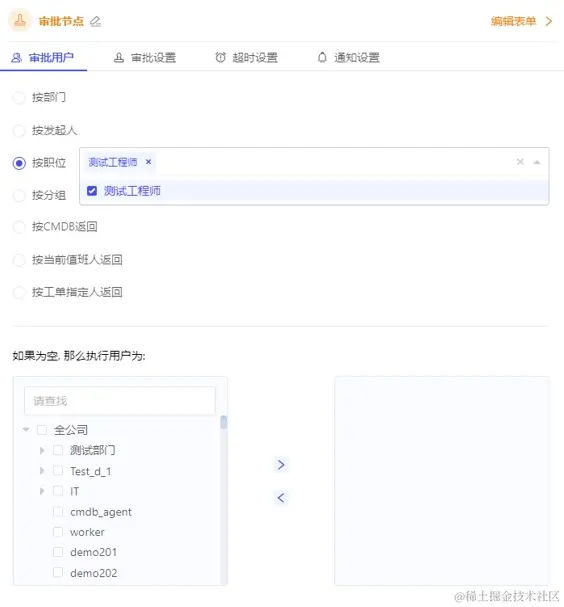This screenshot has height=607, width=564.
Task: Click the 审批节点 title text
Action: (x=61, y=21)
